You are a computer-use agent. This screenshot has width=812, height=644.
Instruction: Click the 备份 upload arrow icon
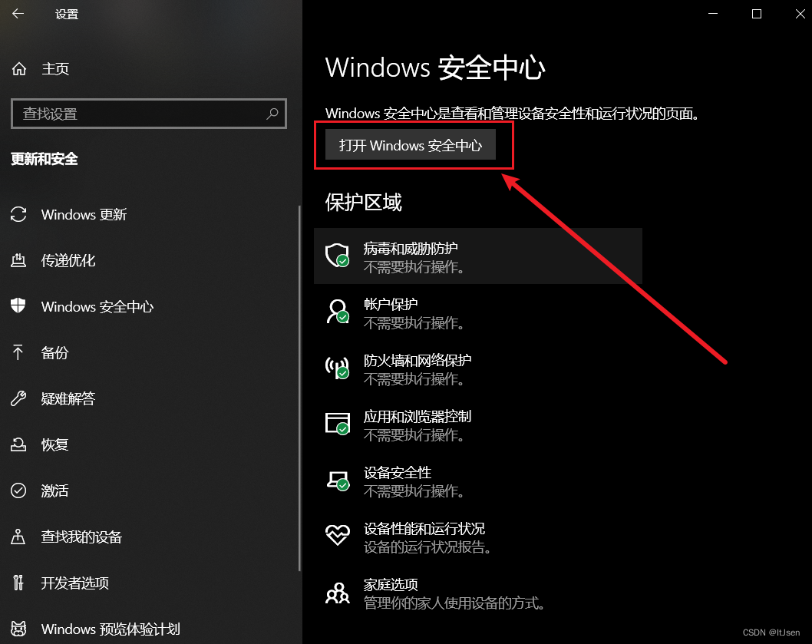[18, 352]
